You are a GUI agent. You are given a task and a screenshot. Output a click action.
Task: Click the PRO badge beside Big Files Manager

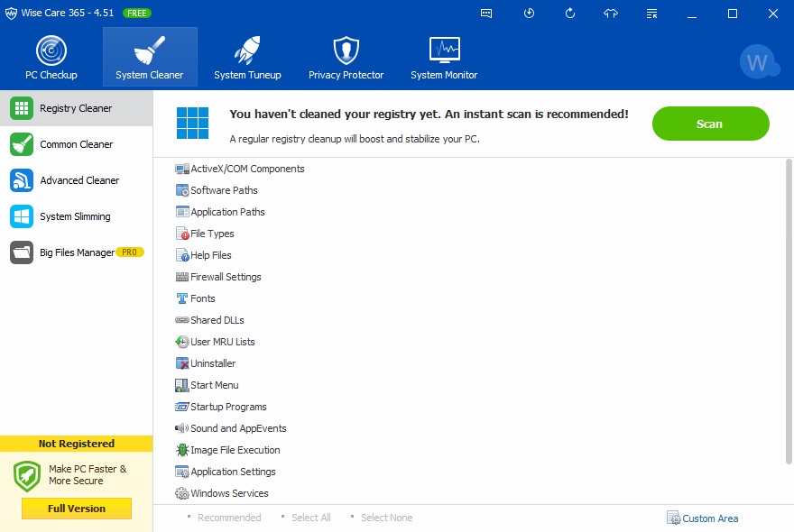click(x=130, y=252)
